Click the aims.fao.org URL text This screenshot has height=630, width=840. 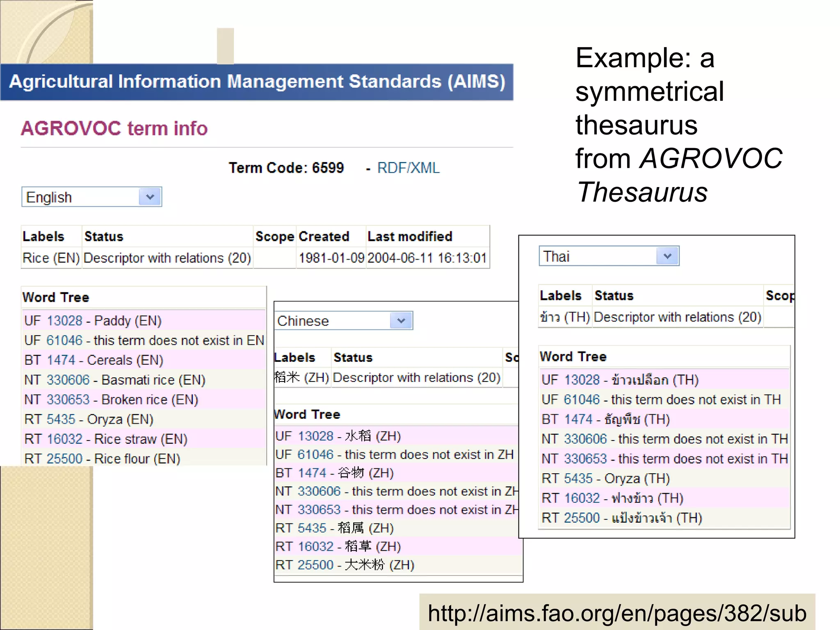(617, 613)
